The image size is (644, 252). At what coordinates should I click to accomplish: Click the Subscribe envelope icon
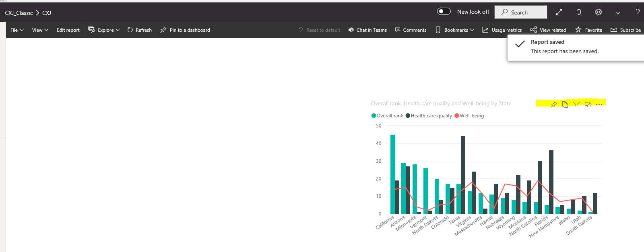tap(614, 30)
